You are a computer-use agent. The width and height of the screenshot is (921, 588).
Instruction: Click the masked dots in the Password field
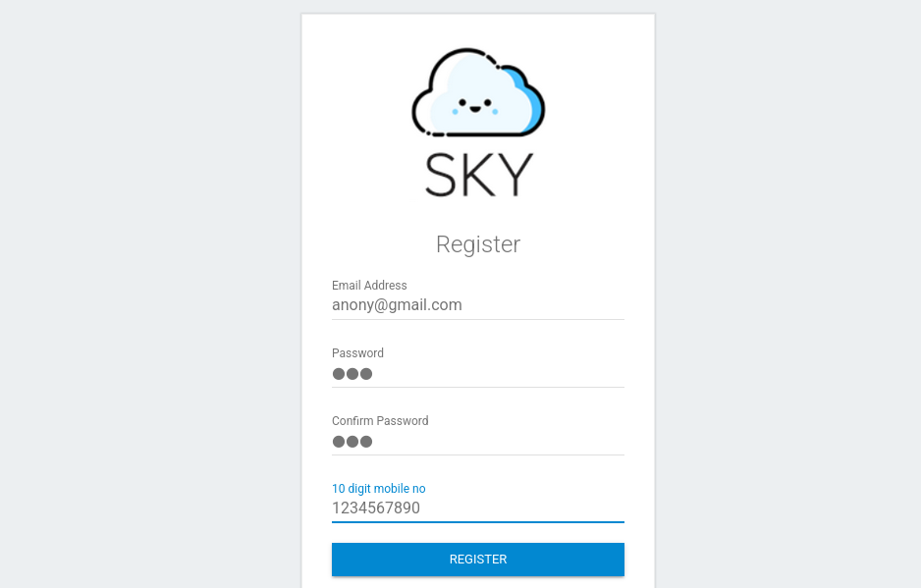[x=352, y=374]
